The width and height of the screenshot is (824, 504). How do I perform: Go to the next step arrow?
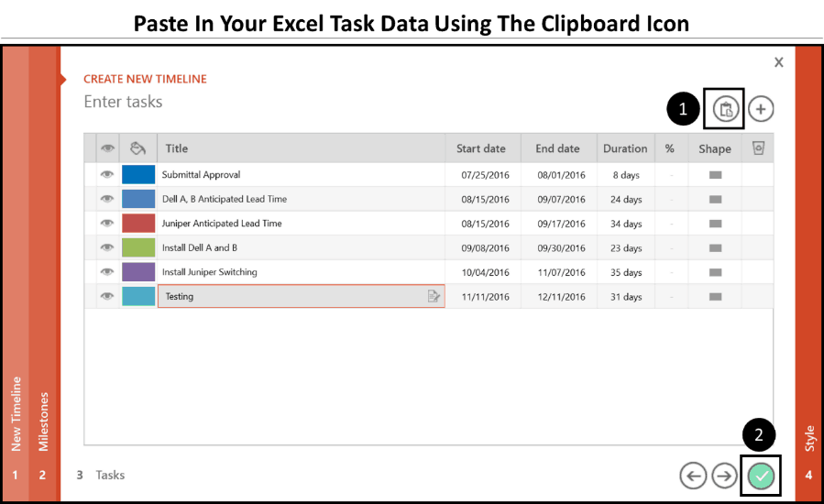pos(725,476)
